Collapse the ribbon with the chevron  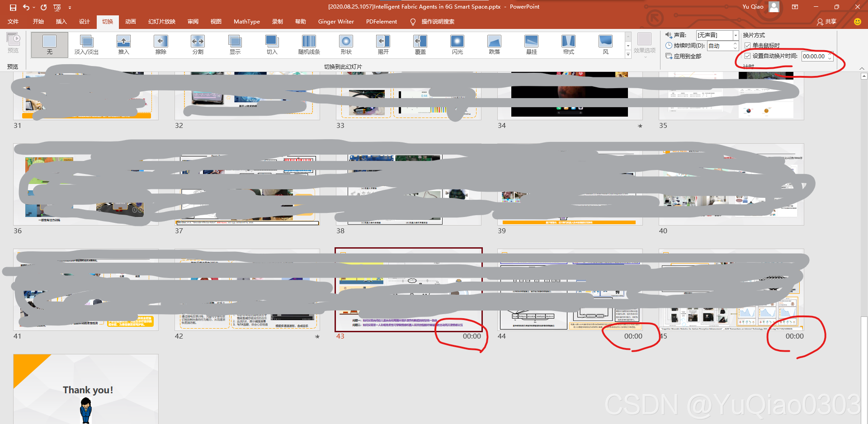[862, 68]
